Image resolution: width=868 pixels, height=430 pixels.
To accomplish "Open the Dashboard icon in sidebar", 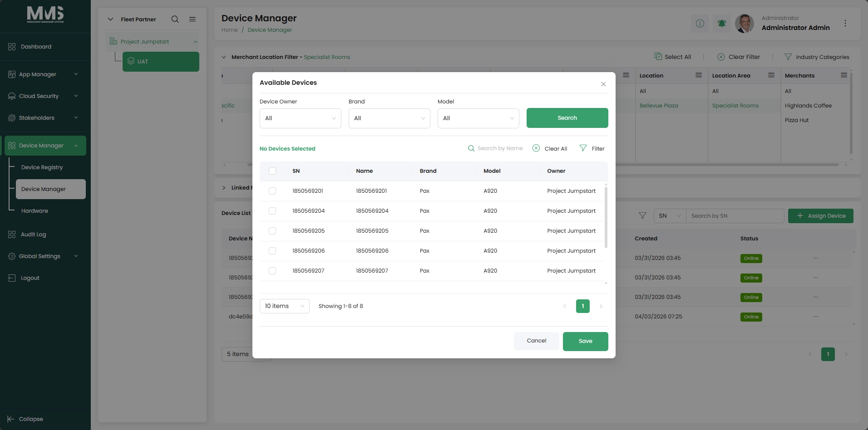I will point(12,47).
